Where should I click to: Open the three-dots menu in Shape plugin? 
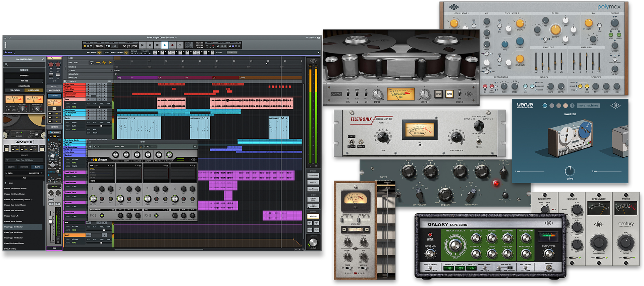[x=195, y=146]
